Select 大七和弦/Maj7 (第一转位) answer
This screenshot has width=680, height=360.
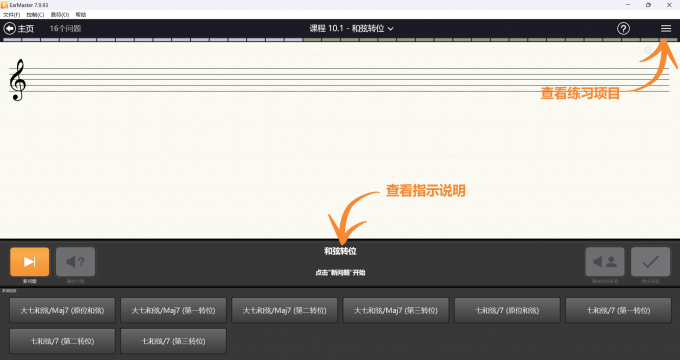(x=173, y=311)
